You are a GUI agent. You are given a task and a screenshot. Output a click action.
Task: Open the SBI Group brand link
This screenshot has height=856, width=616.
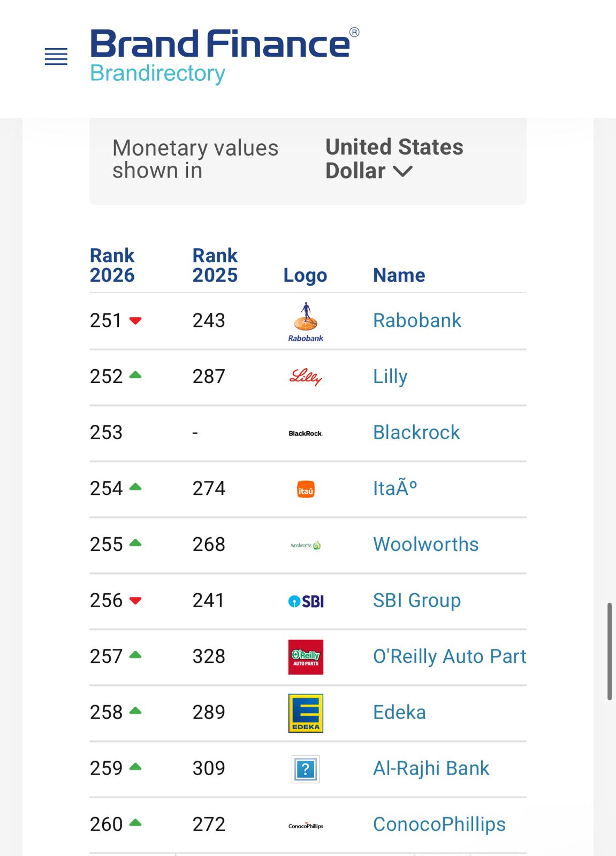[416, 600]
